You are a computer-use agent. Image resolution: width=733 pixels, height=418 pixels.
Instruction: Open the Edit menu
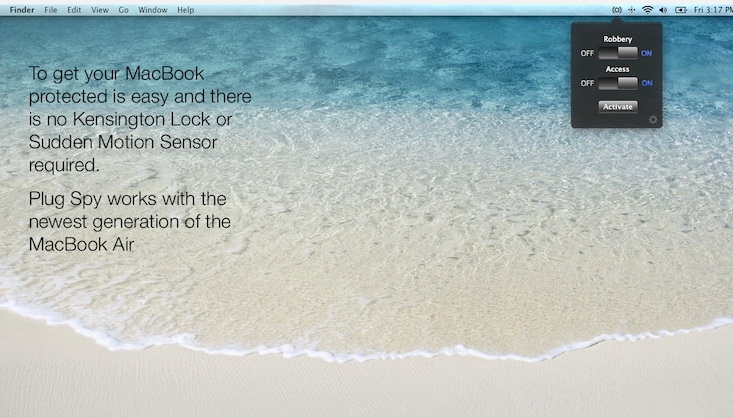coord(74,10)
